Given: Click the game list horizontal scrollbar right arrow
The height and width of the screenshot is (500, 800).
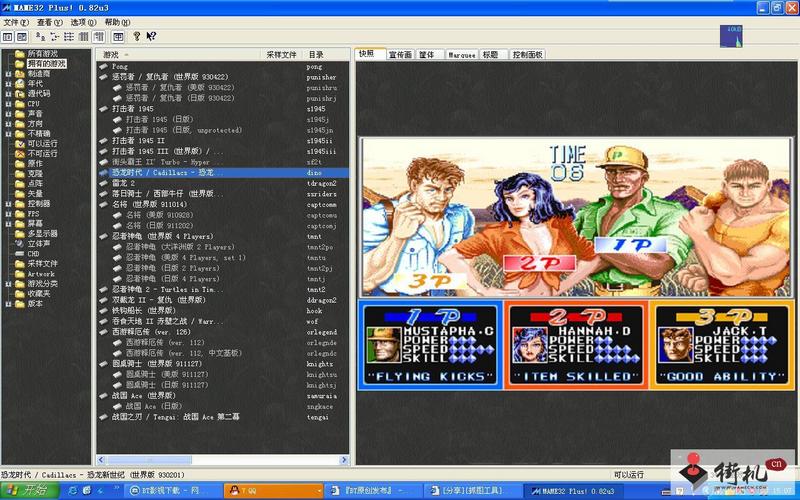Looking at the screenshot, I should click(345, 461).
